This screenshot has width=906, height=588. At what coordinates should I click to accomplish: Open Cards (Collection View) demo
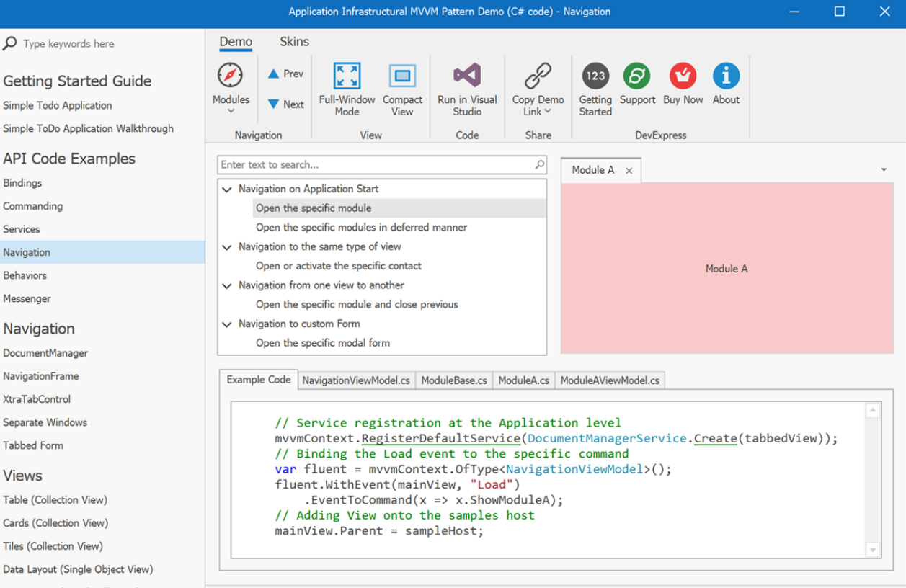[x=55, y=523]
